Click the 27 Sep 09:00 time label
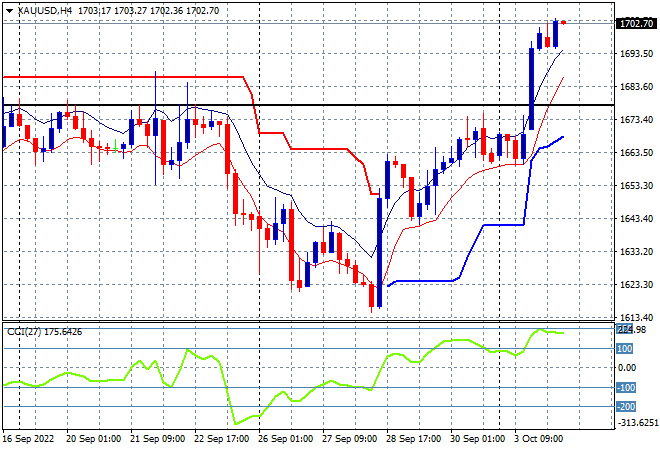 pyautogui.click(x=349, y=439)
